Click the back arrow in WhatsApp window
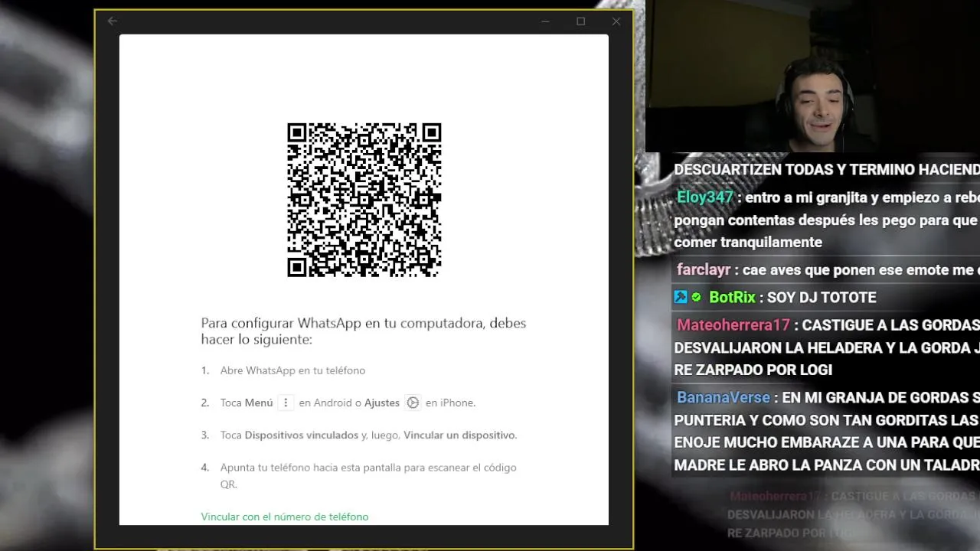Screen dimensions: 980x551 pos(113,21)
